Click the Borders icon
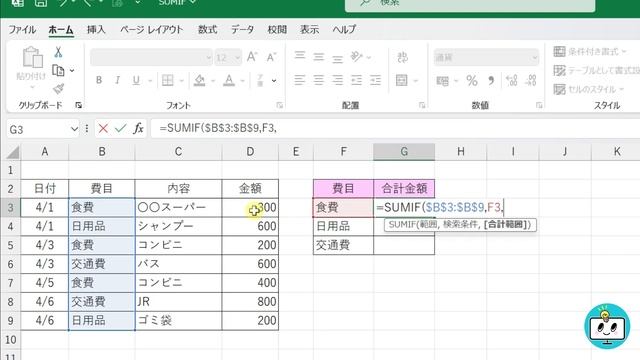640x360 pixels. click(168, 80)
